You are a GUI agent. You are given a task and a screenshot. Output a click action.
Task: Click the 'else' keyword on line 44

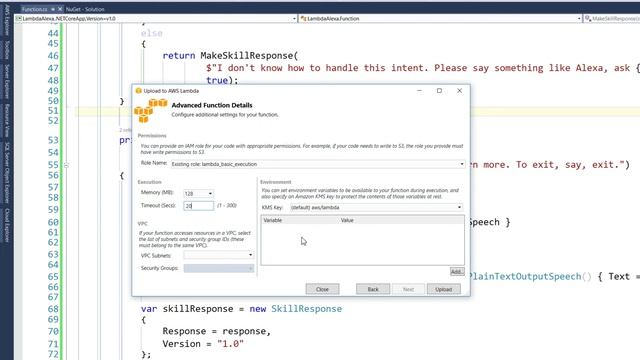(x=151, y=33)
